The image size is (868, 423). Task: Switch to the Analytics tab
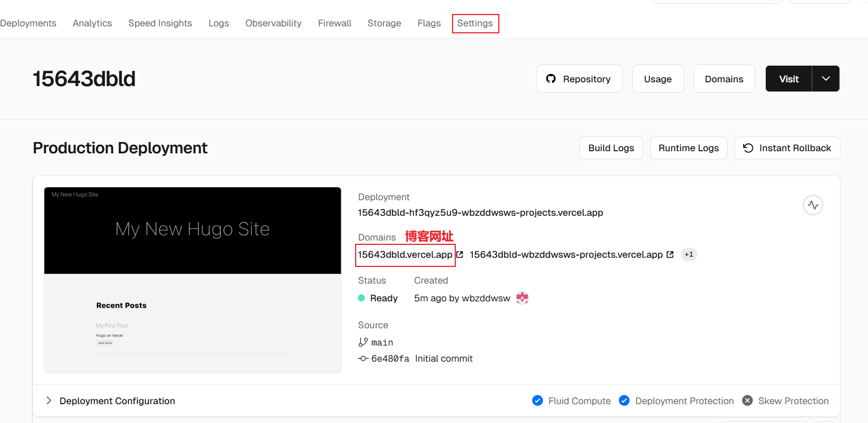pyautogui.click(x=93, y=23)
